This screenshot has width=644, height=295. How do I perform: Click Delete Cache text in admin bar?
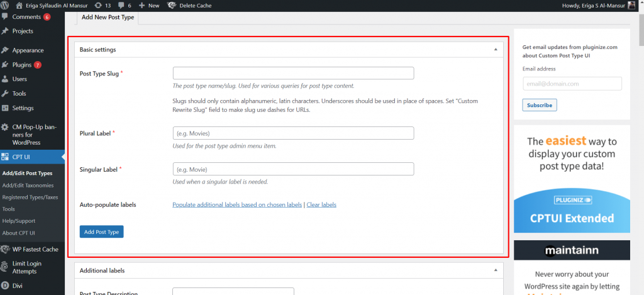(x=196, y=6)
